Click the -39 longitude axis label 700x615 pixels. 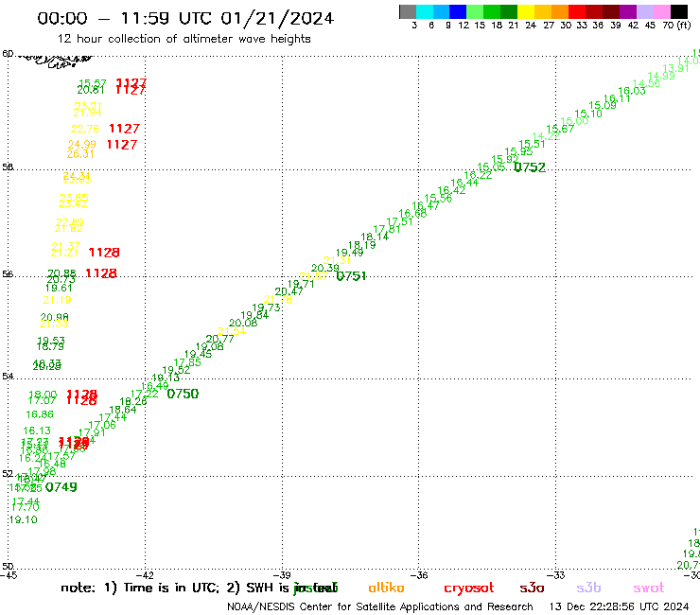[282, 575]
